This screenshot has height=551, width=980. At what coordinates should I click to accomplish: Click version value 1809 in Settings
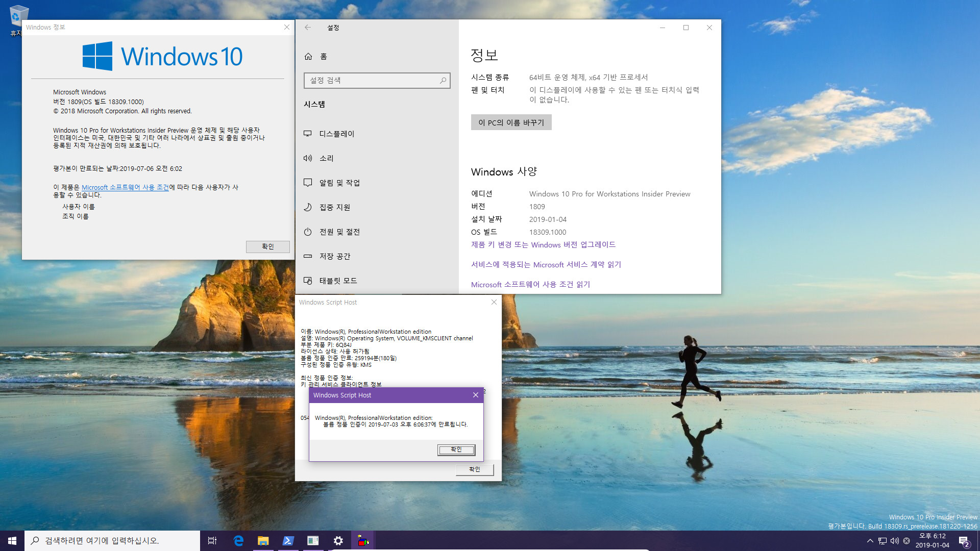(537, 207)
